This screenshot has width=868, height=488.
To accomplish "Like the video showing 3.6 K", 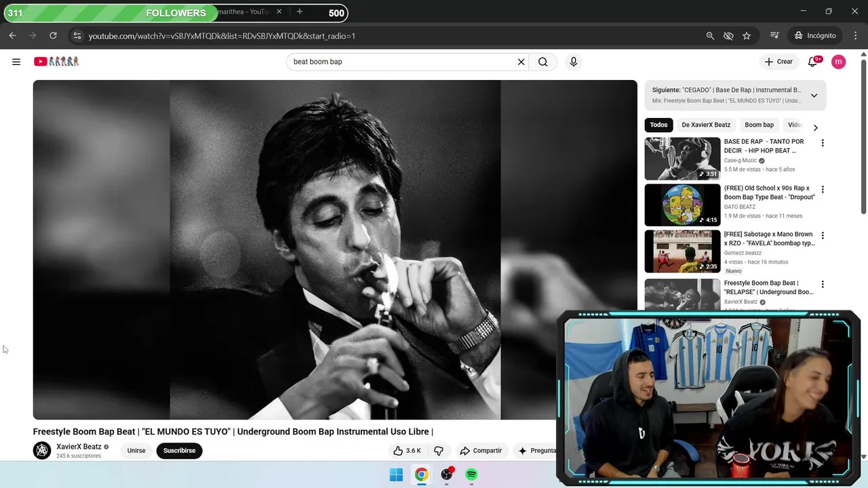I will click(407, 451).
